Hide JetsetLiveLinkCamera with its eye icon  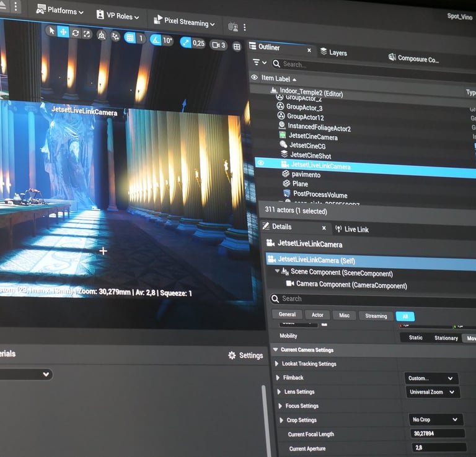point(260,163)
